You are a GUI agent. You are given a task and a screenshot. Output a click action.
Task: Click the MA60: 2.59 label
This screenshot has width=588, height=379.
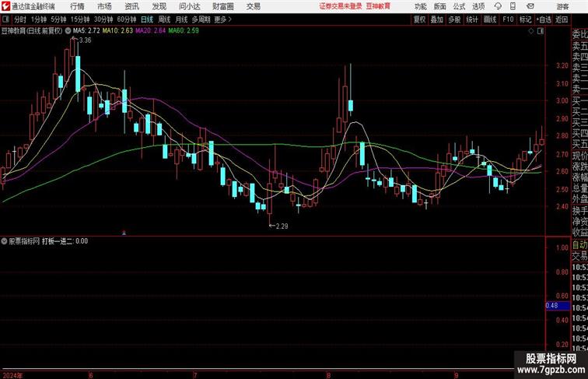pos(184,31)
